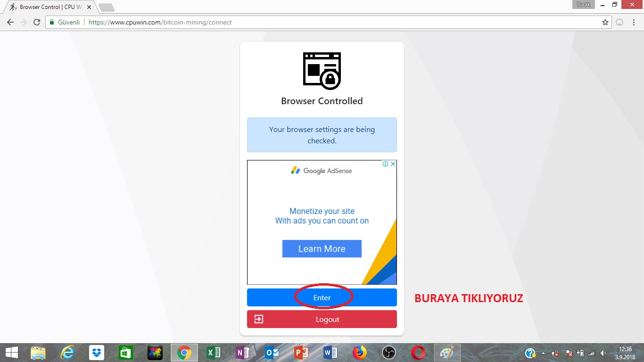Open the Windows Start menu
This screenshot has width=644, height=362.
click(11, 353)
